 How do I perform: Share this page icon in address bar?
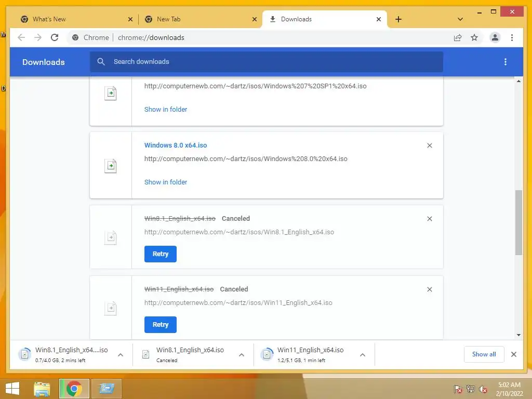click(458, 37)
